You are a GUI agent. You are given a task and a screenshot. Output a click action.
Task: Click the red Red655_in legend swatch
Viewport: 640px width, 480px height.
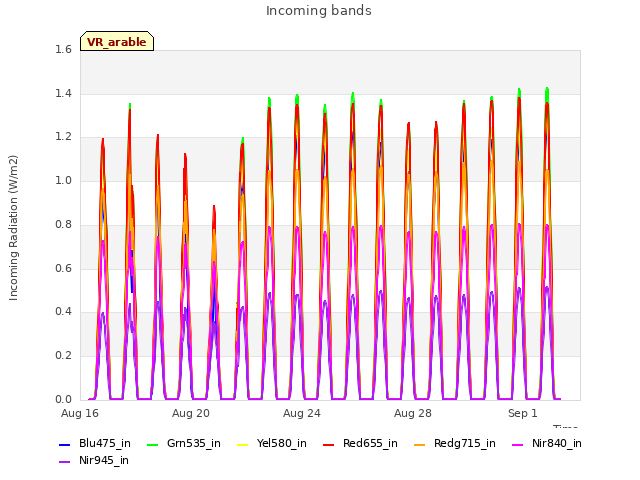[x=328, y=444]
